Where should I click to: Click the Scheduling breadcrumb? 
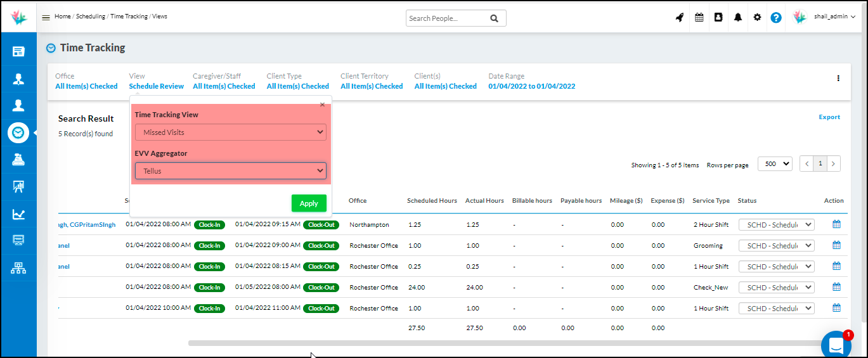[91, 16]
